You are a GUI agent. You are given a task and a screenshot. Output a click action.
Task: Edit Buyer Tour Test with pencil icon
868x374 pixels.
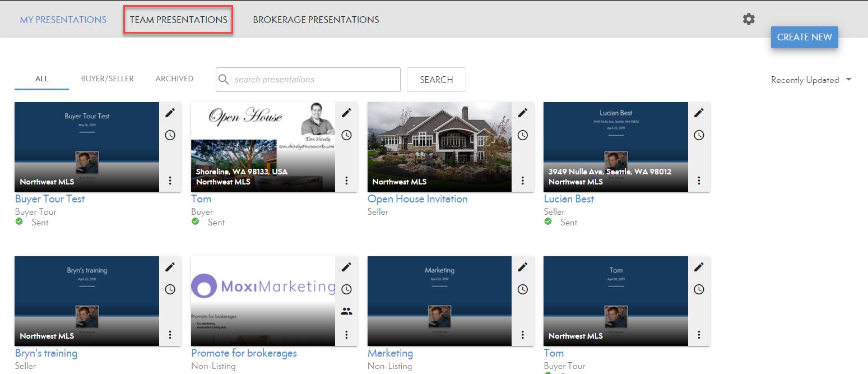[170, 113]
